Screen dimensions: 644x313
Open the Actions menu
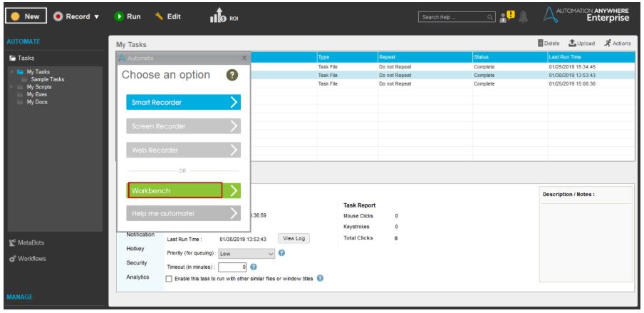pos(618,43)
